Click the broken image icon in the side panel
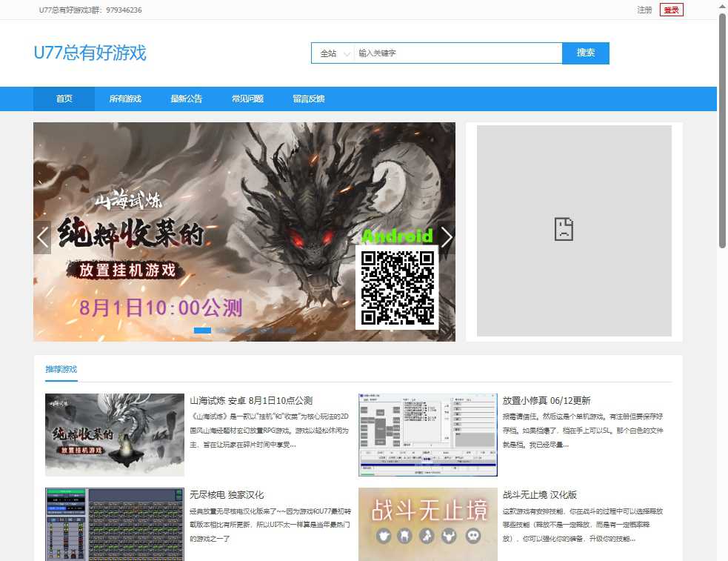Viewport: 728px width, 561px height. (564, 229)
